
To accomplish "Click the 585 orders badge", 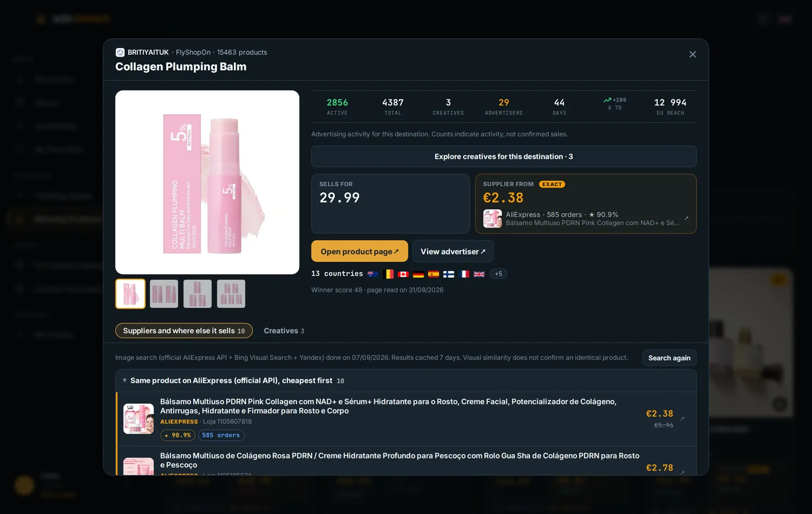I will [x=221, y=435].
